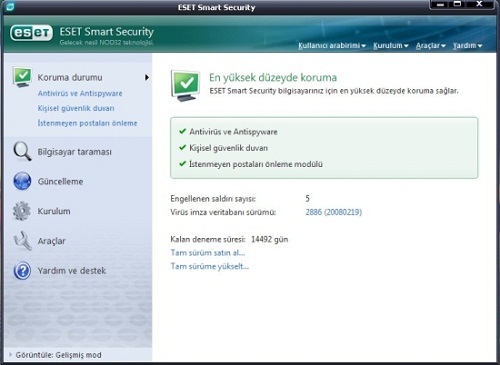Screen dimensions: 500x365
Task: Open the Kurulum dropdown in top menu
Action: click(391, 45)
